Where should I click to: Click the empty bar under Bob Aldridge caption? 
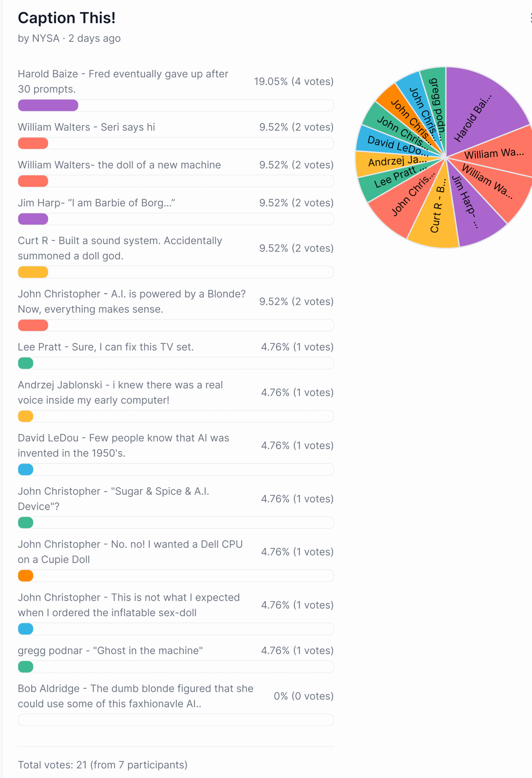pyautogui.click(x=176, y=720)
